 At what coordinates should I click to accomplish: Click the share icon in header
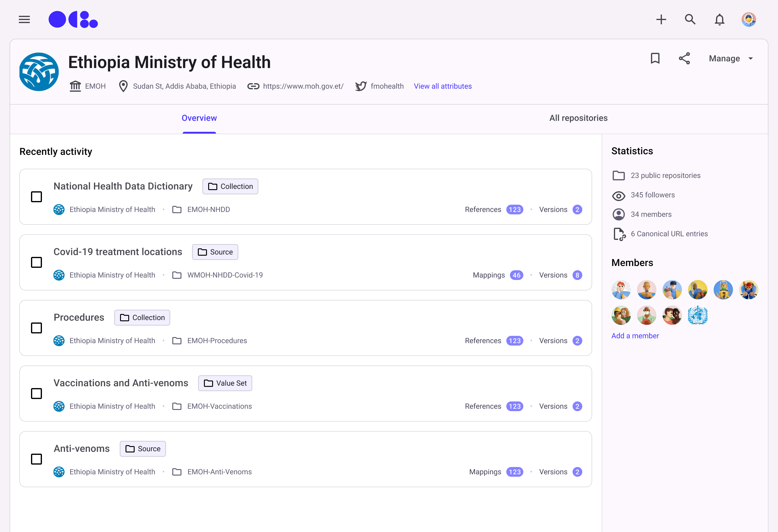click(x=684, y=58)
